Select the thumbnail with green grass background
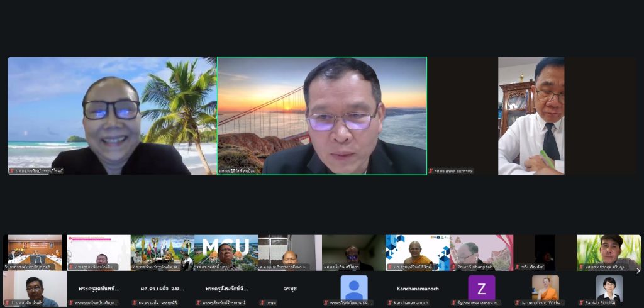Viewport: 644px width, 308px height. [609, 252]
